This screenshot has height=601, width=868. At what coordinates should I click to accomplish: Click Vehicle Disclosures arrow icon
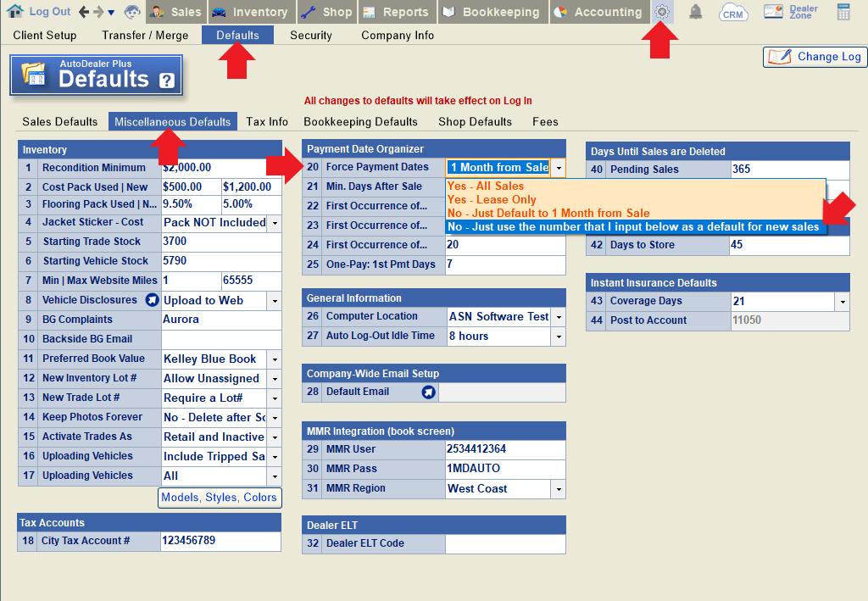[x=152, y=300]
